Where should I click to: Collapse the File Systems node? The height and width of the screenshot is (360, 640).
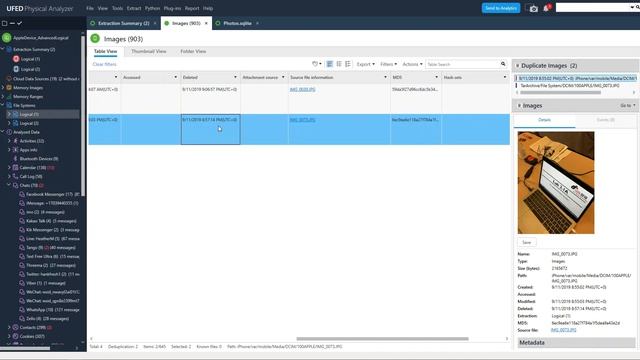click(x=3, y=105)
